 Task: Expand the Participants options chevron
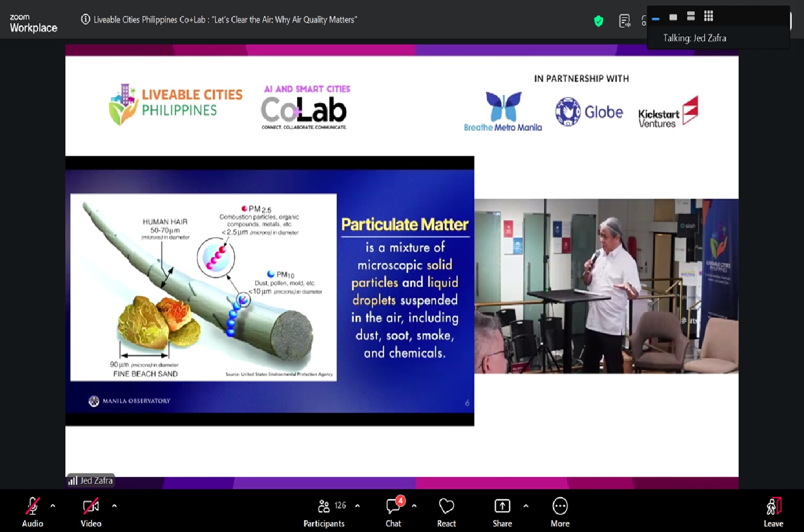pos(358,506)
